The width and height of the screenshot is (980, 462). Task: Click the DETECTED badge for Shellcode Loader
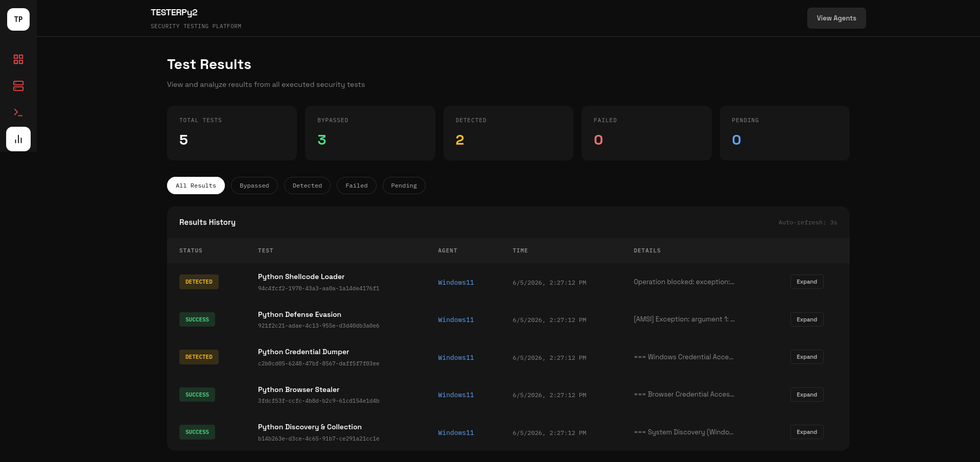pos(199,282)
